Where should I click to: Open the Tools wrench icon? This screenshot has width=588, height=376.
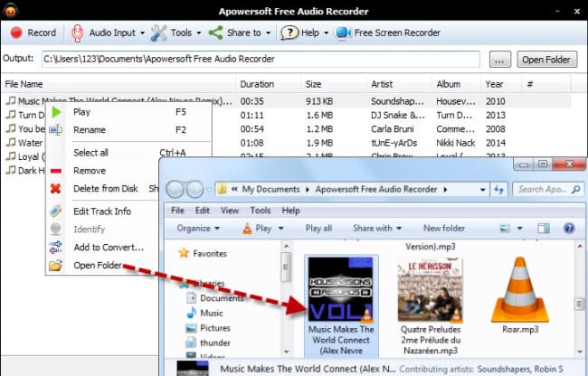tap(158, 33)
